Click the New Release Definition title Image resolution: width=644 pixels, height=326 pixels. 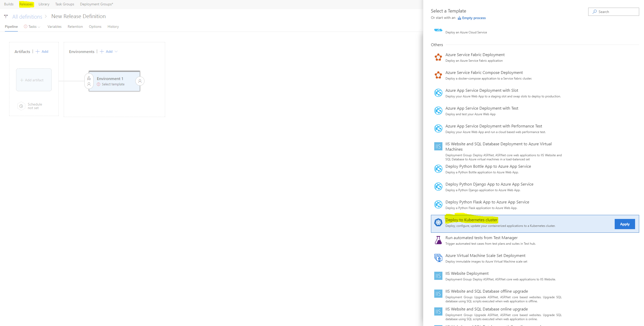pos(78,16)
